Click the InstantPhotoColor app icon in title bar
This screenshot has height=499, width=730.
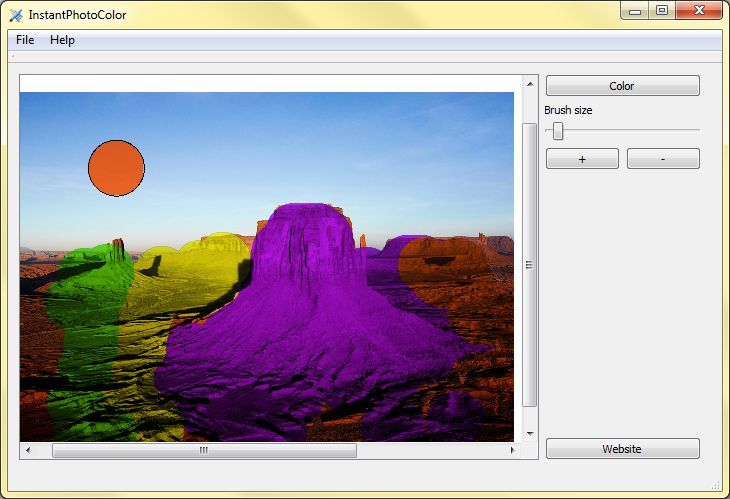tap(16, 15)
